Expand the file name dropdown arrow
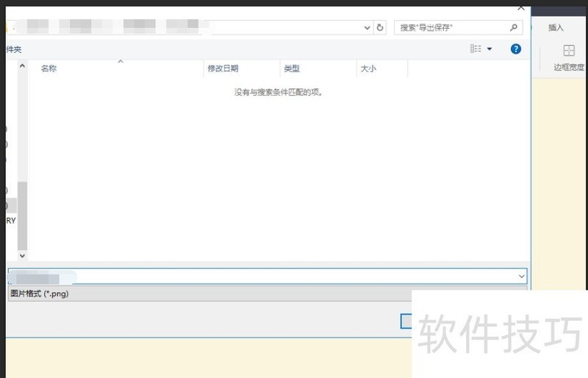The height and width of the screenshot is (378, 588). pos(522,277)
